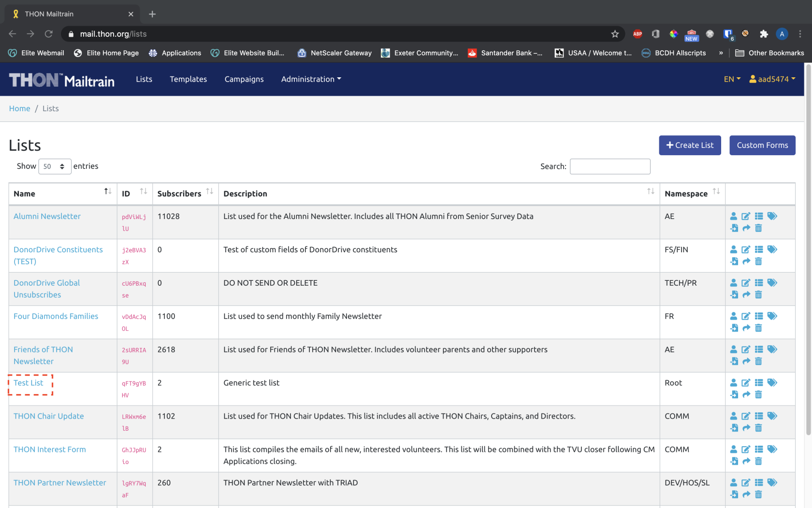Open the aad5474 user account dropdown

[772, 79]
